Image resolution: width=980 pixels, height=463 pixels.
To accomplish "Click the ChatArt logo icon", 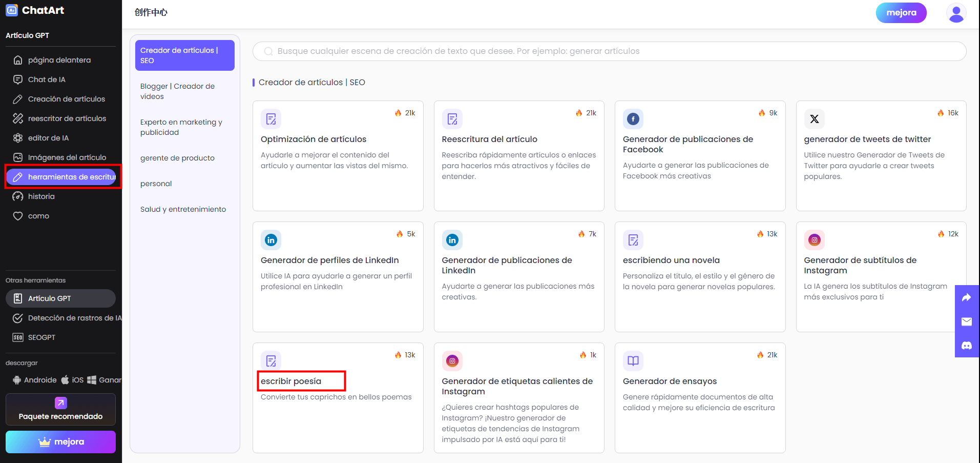I will pyautogui.click(x=11, y=10).
